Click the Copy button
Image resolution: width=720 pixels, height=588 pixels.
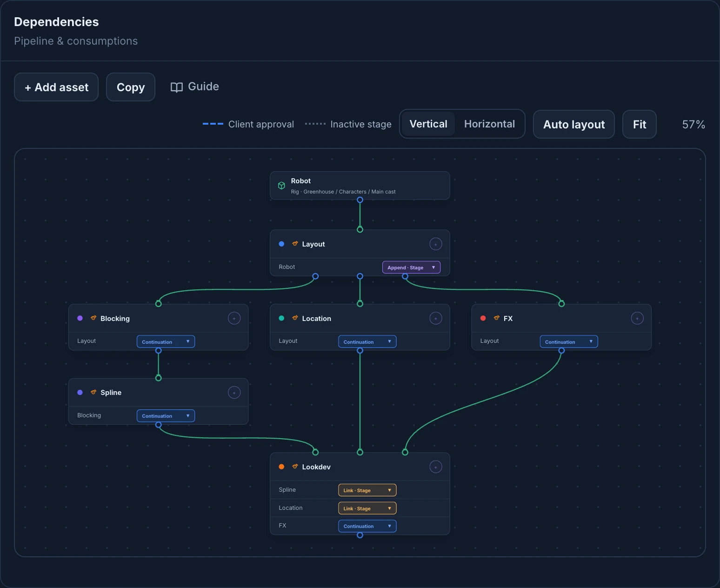(x=131, y=87)
